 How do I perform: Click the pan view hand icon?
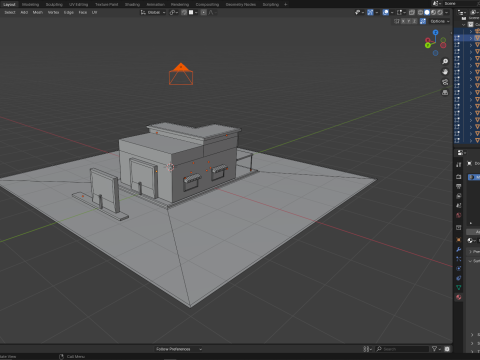(x=445, y=72)
